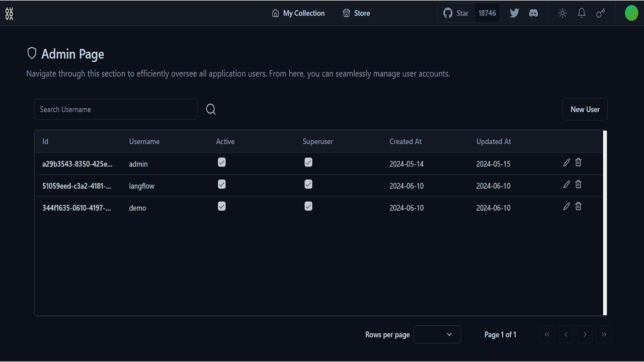Click the Langflow logo in the top bar
The height and width of the screenshot is (362, 644).
9,13
